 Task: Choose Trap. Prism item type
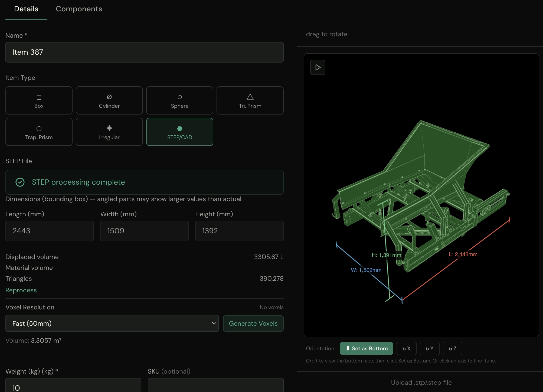pos(39,132)
